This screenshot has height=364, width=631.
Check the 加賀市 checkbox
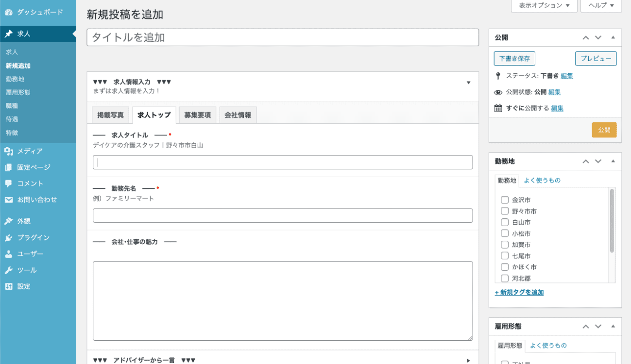pyautogui.click(x=505, y=245)
